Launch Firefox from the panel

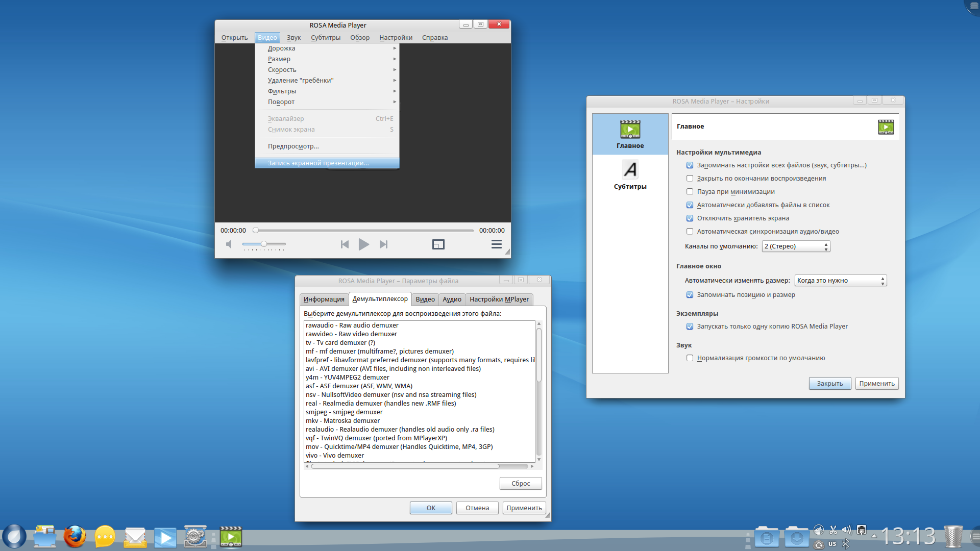click(x=75, y=537)
